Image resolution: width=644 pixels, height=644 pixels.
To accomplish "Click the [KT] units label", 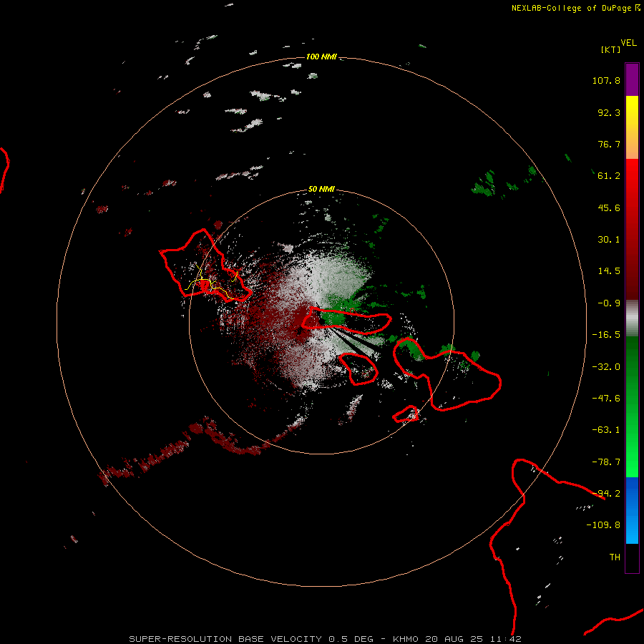I will [610, 49].
